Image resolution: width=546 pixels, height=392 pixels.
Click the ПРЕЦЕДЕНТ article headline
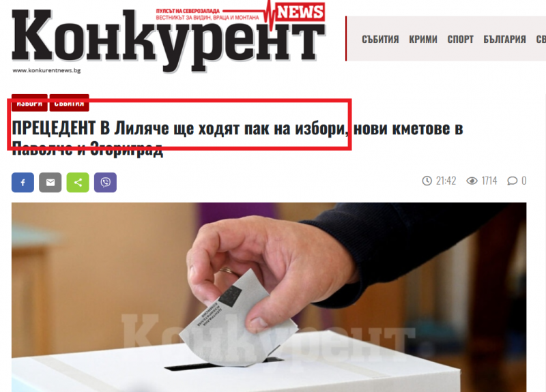point(237,138)
